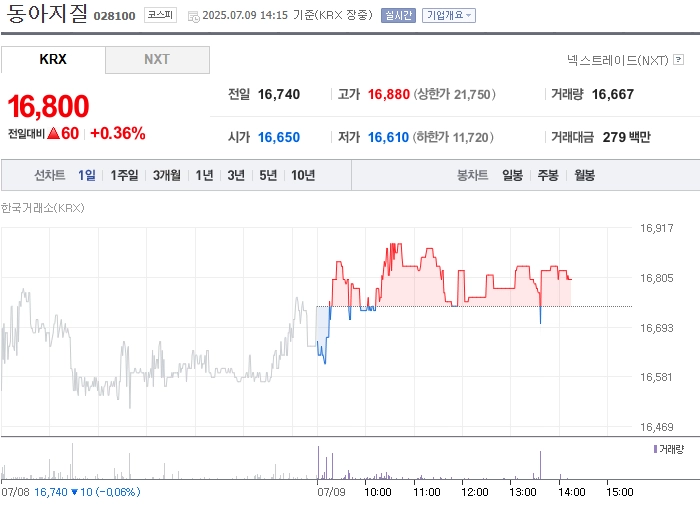Click the y-axis label 16,469
The height and width of the screenshot is (515, 700).
click(656, 427)
